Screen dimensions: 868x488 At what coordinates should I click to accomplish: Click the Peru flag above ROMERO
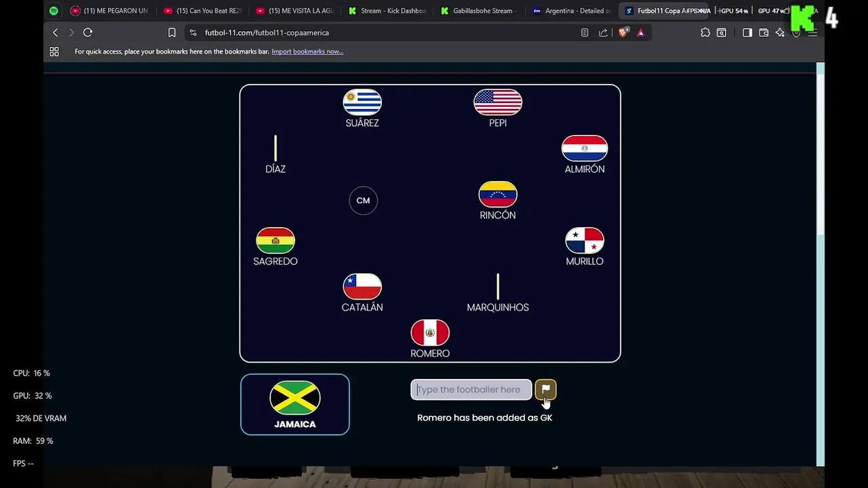point(430,333)
